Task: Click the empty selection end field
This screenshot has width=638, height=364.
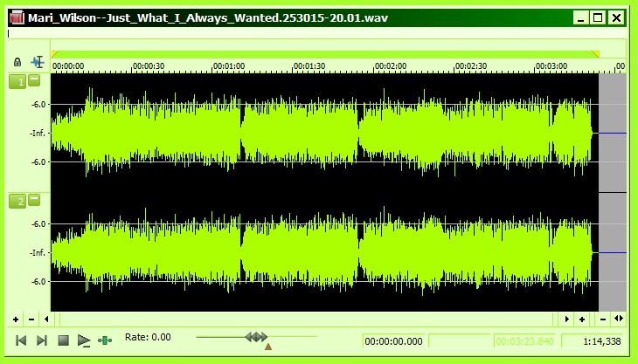Action: point(459,341)
